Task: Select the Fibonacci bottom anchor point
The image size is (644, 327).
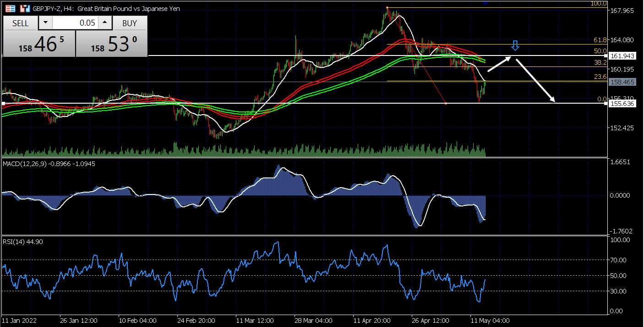Action: (446, 103)
